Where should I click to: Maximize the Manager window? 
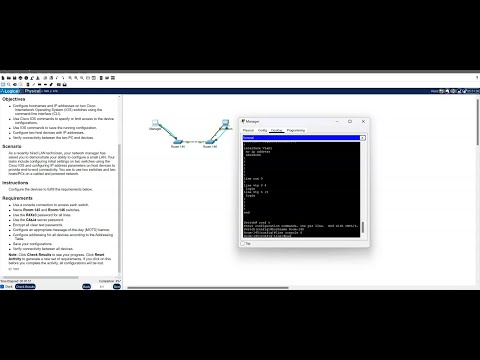350,121
